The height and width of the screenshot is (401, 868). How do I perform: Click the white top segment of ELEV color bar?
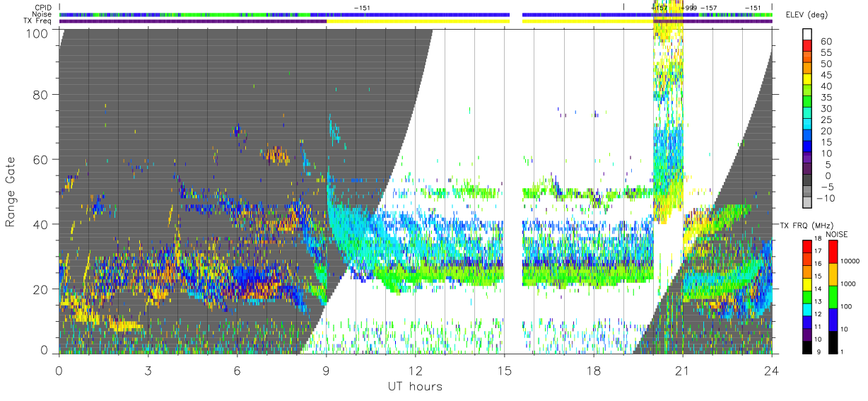coord(809,35)
